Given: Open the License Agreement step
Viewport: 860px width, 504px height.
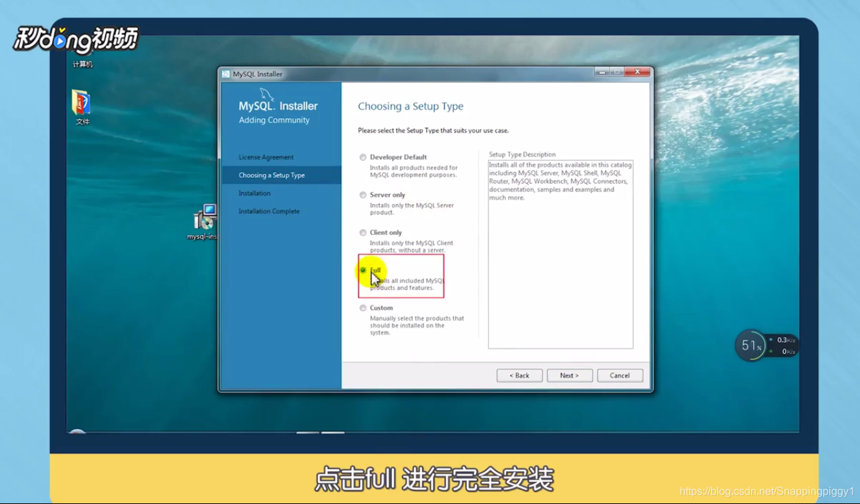Looking at the screenshot, I should tap(266, 158).
